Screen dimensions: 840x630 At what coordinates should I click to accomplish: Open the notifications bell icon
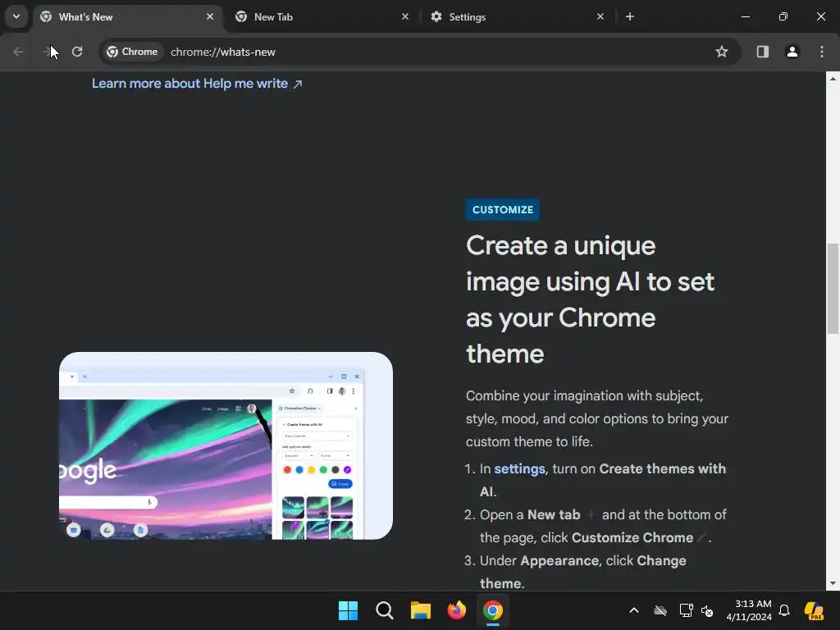click(x=784, y=610)
